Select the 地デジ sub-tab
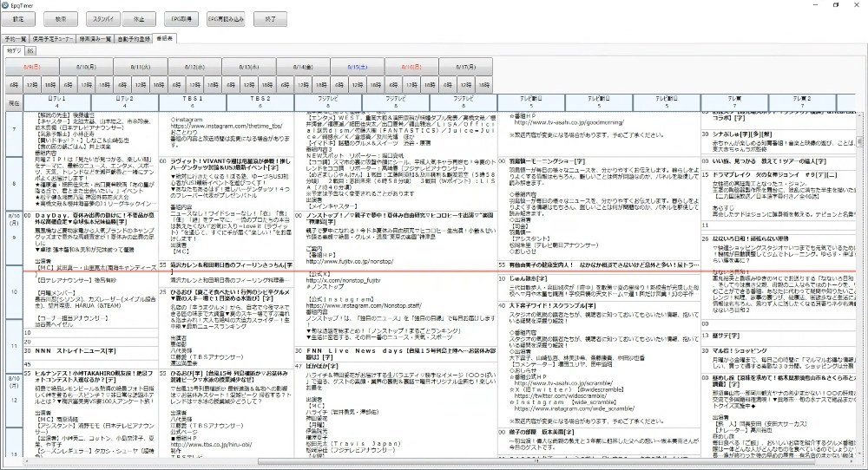Image resolution: width=868 pixels, height=470 pixels. pyautogui.click(x=14, y=50)
